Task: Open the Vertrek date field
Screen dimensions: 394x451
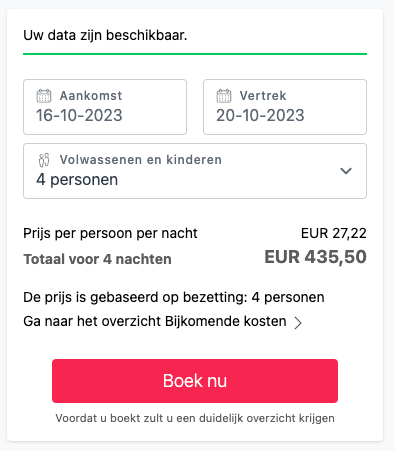Action: click(x=285, y=107)
